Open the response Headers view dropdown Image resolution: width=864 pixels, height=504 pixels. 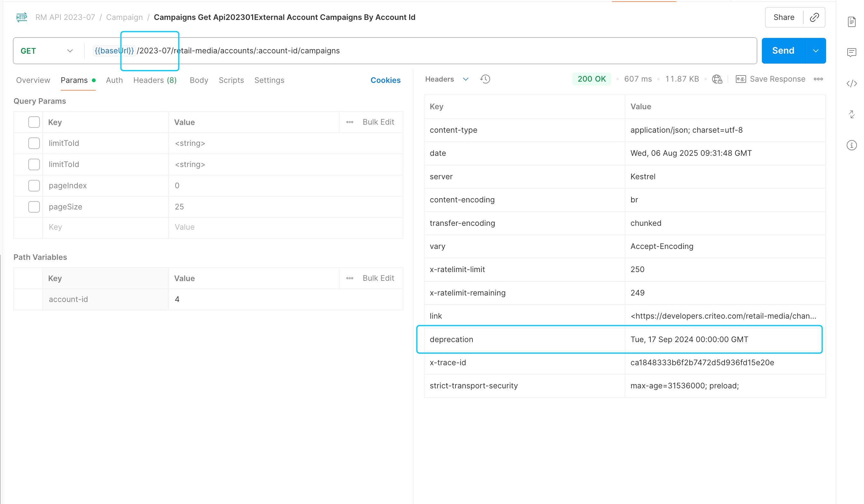[446, 79]
